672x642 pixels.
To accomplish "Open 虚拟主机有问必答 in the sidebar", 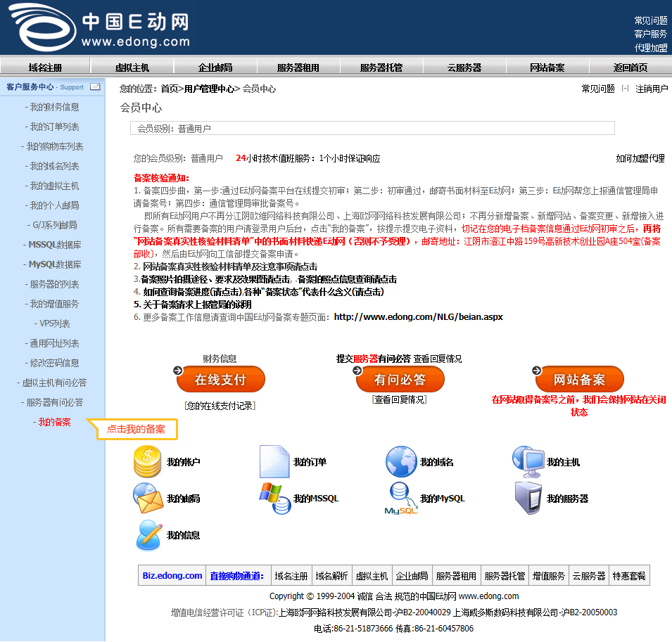I will coord(54,383).
